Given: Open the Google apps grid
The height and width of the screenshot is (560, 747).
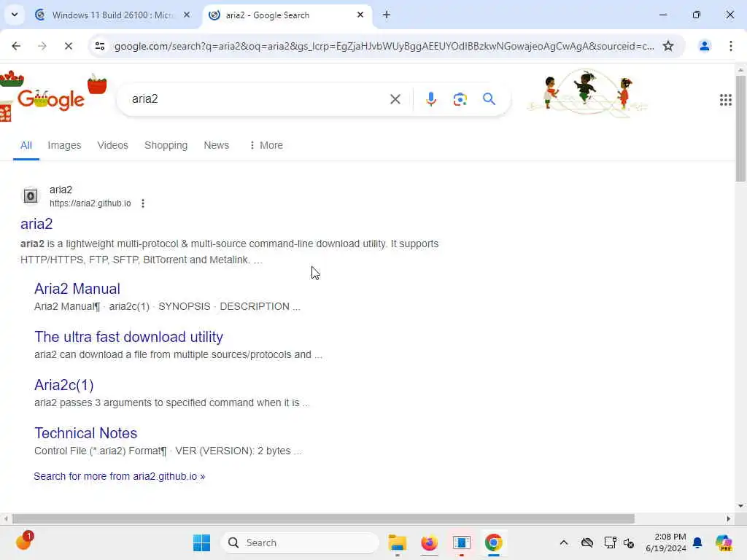Looking at the screenshot, I should click(x=726, y=99).
